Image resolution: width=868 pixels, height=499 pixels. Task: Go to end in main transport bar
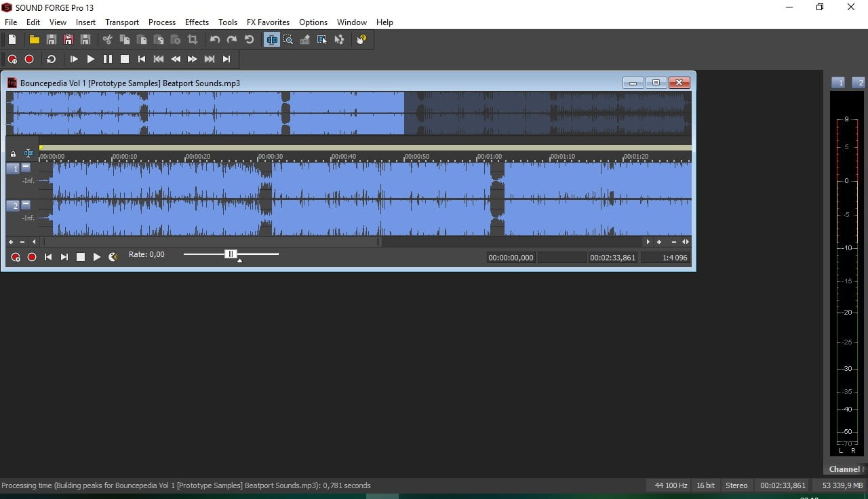tap(226, 59)
